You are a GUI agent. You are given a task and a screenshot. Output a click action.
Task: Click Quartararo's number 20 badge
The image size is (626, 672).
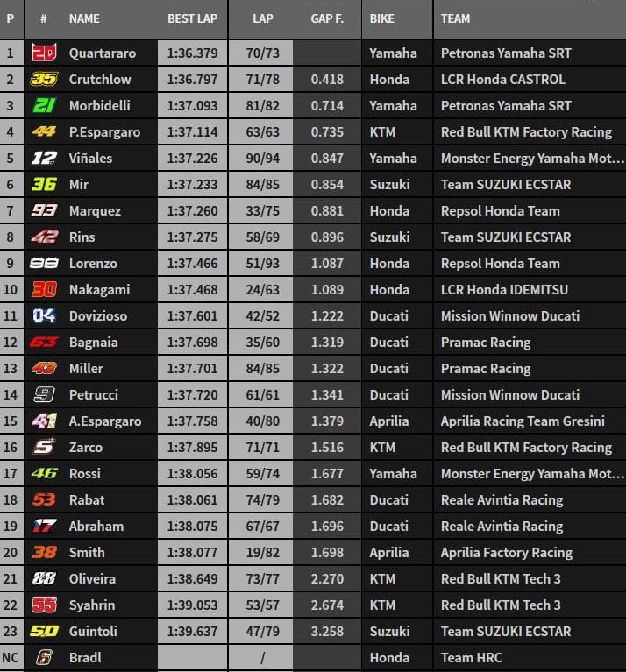[x=44, y=53]
